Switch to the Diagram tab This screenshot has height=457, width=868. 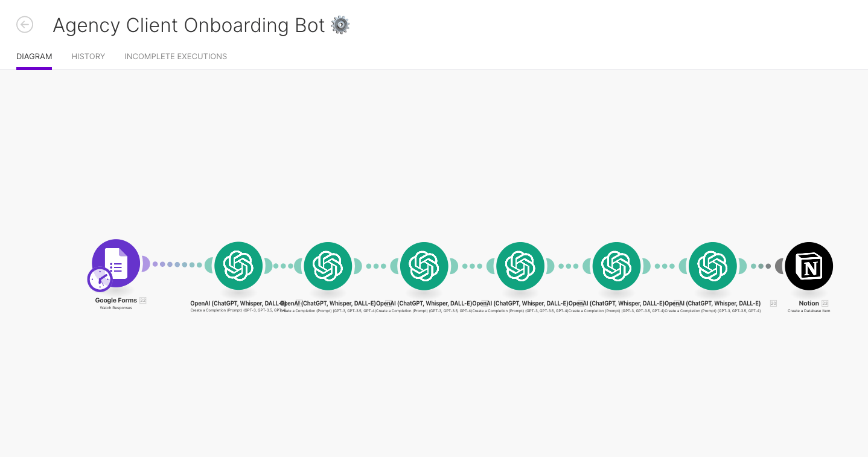click(x=34, y=57)
